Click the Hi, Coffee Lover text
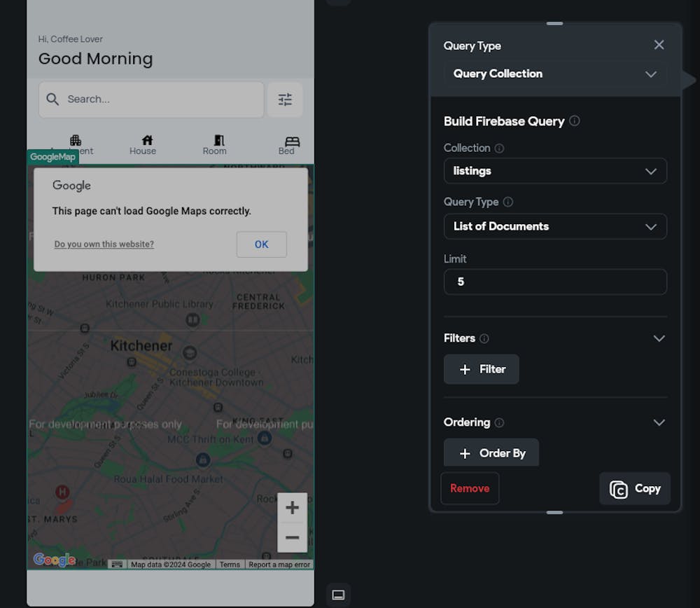 [x=71, y=39]
